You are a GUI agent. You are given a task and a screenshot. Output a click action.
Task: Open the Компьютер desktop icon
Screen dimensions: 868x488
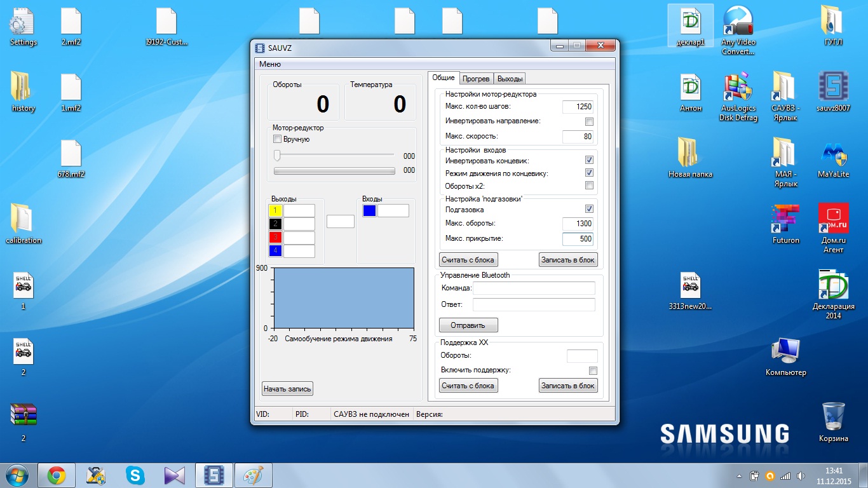pos(785,357)
